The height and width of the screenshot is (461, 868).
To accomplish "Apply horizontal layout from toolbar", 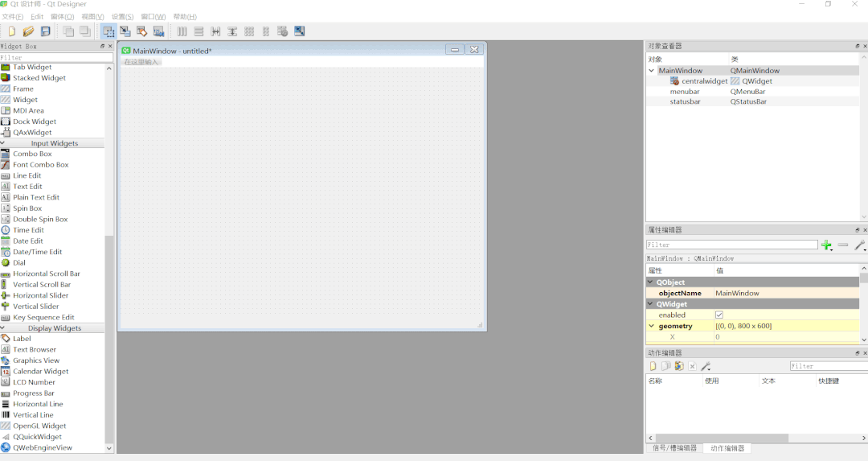I will [x=182, y=31].
